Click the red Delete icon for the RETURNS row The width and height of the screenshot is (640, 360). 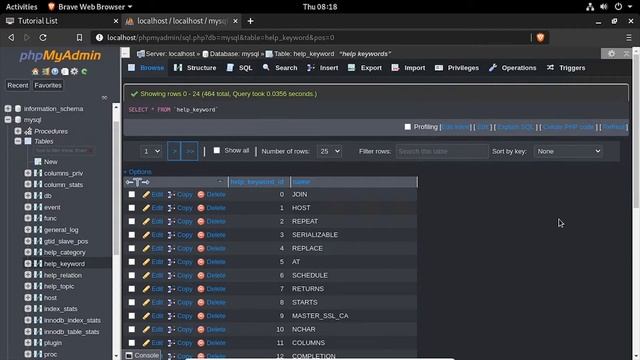201,289
